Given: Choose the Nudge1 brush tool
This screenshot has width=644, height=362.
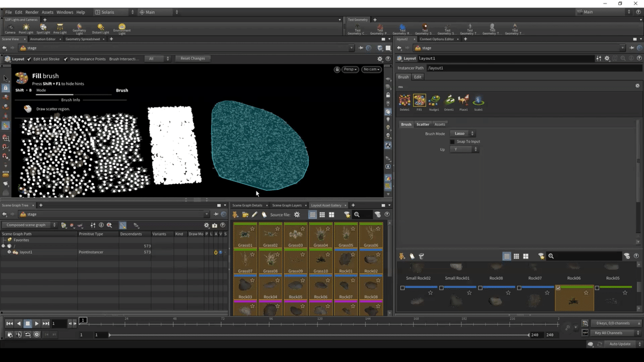Looking at the screenshot, I should (434, 100).
